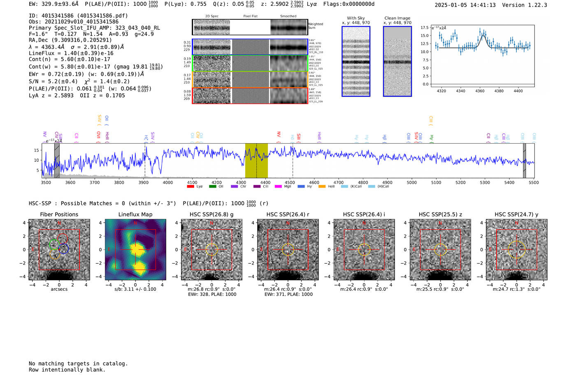Viewport: 576px width, 392px height.
Task: Click the CIV purple legend swatch
Action: [x=235, y=186]
